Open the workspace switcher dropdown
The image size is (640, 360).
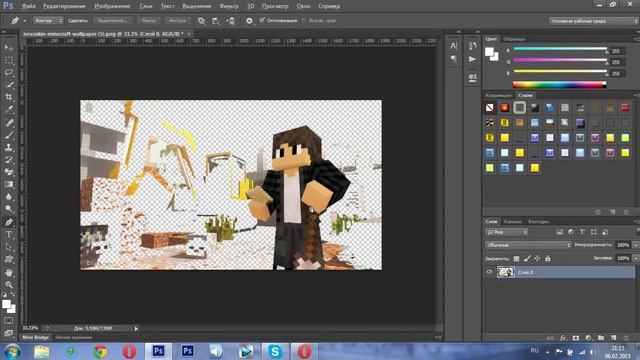[593, 21]
